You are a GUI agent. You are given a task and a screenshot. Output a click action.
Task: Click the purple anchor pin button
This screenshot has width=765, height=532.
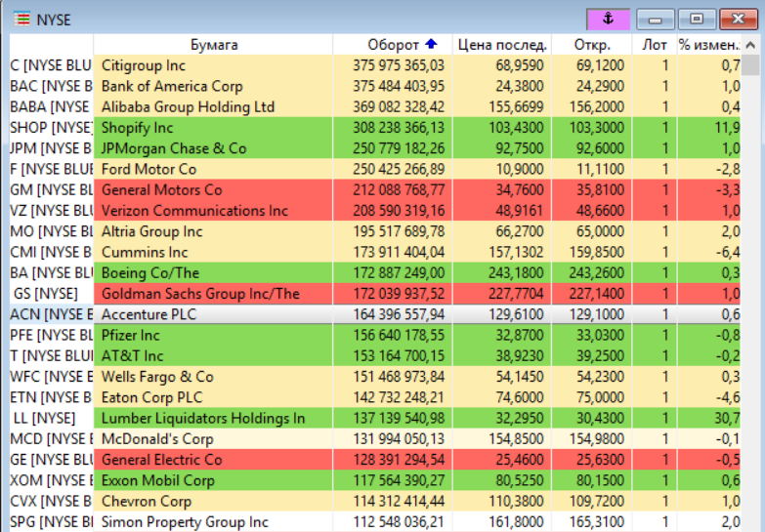click(607, 19)
